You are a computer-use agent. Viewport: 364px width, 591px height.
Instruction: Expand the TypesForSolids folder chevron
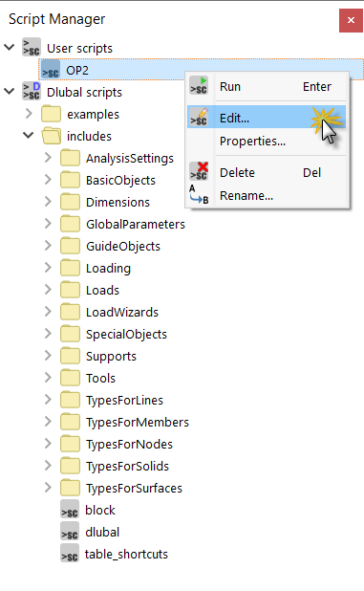tap(48, 465)
